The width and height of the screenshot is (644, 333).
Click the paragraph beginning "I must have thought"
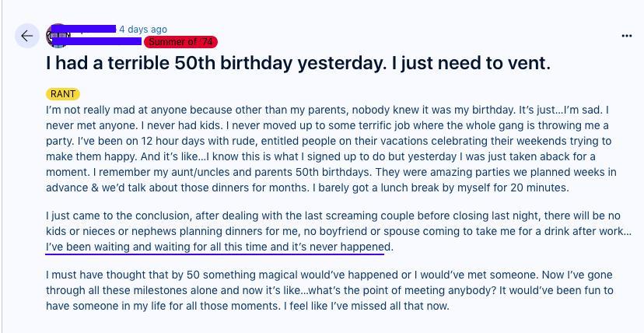330,290
